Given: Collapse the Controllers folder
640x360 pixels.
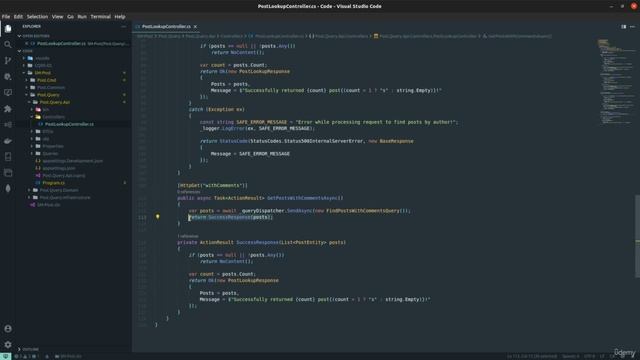Looking at the screenshot, I should [x=53, y=117].
